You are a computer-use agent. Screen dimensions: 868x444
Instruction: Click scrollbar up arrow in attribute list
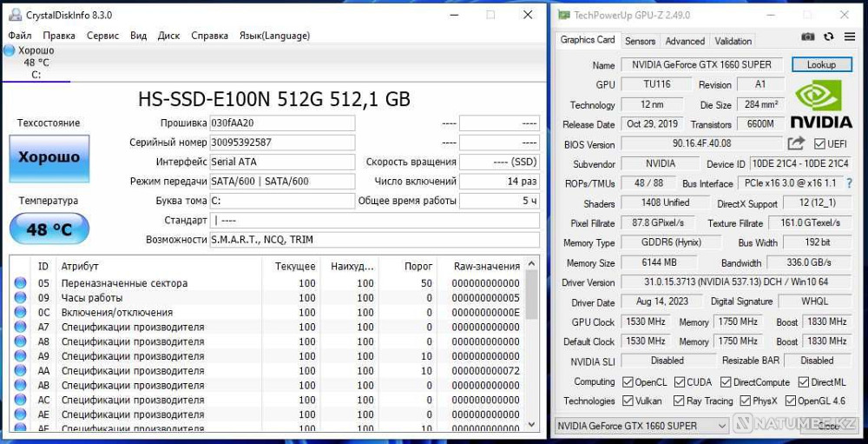coord(531,264)
